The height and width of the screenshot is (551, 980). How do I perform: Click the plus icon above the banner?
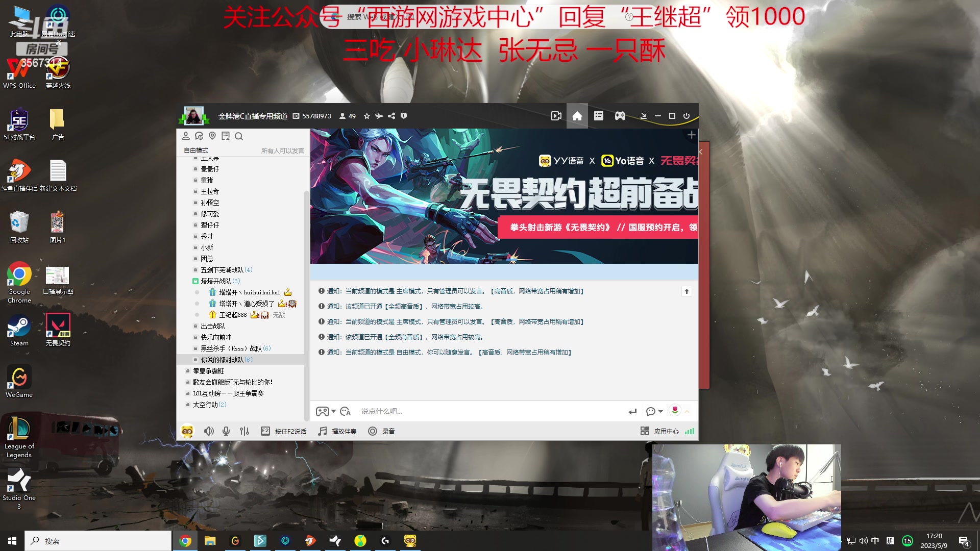pyautogui.click(x=692, y=135)
